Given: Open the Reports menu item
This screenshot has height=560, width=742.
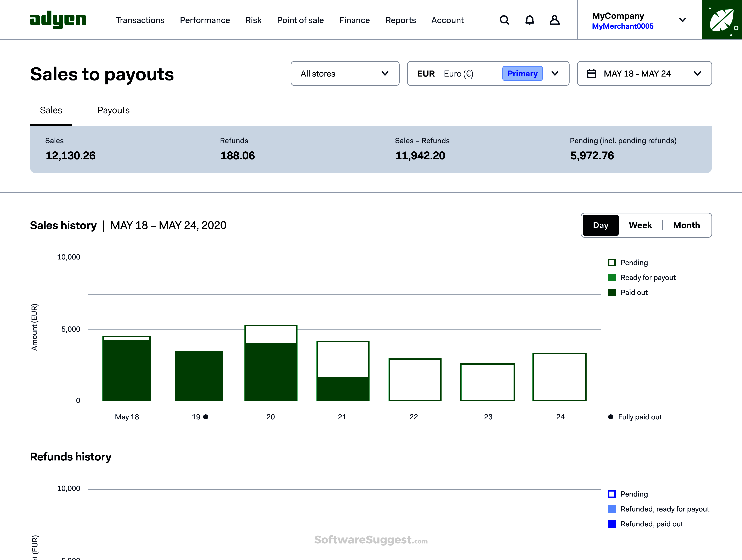Looking at the screenshot, I should coord(400,20).
